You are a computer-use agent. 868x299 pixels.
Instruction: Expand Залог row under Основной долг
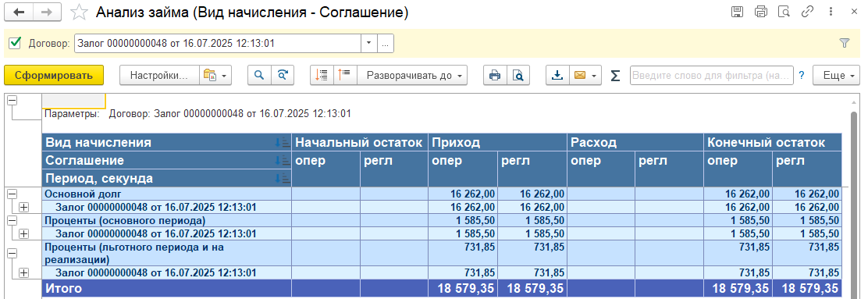(x=23, y=207)
